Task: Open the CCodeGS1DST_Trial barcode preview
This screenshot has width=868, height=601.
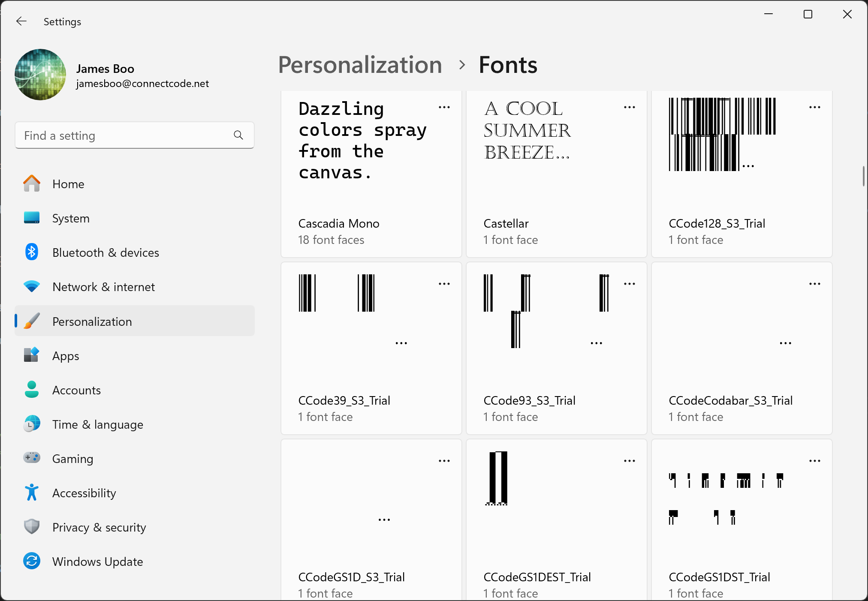Action: [726, 499]
